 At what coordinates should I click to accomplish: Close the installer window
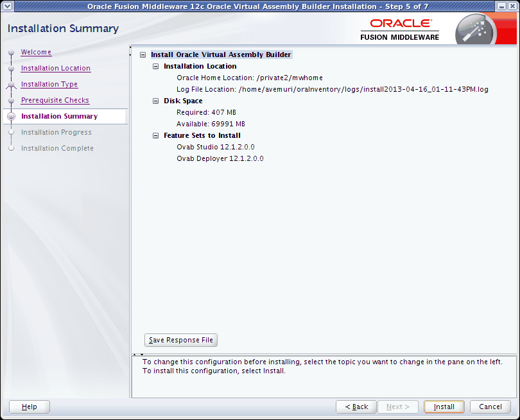(x=512, y=6)
